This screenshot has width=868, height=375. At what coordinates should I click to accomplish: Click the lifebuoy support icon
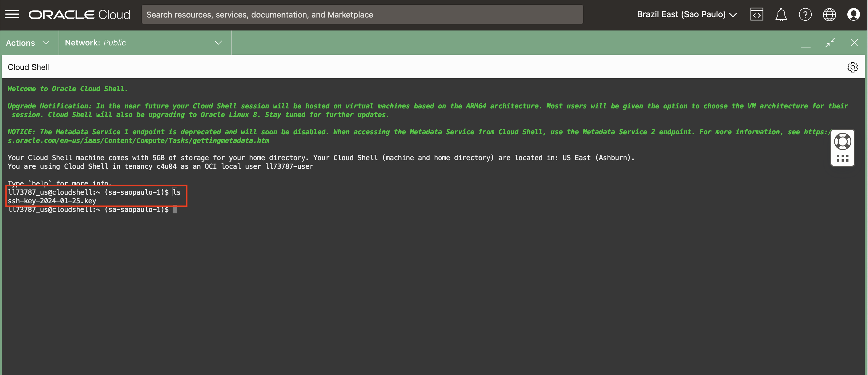click(842, 141)
